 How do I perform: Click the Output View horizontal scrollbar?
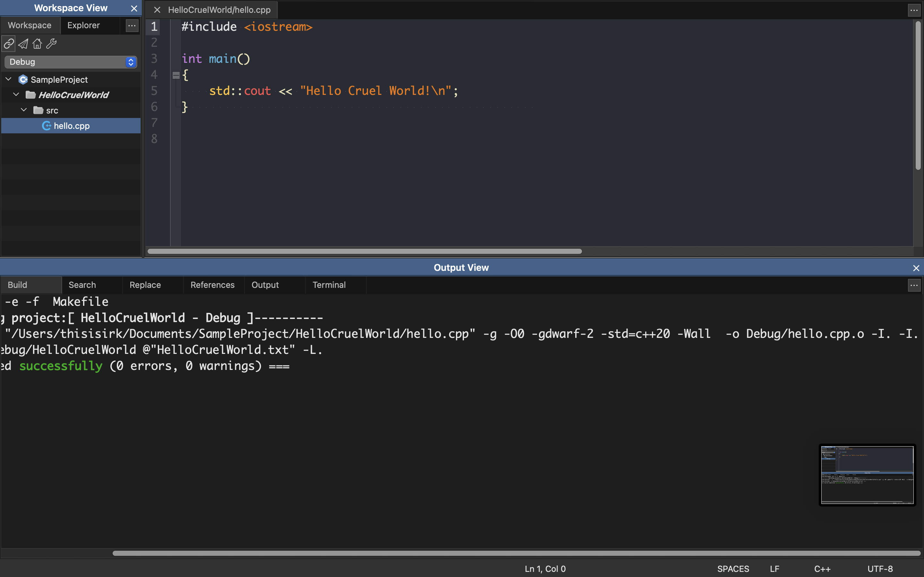(516, 553)
